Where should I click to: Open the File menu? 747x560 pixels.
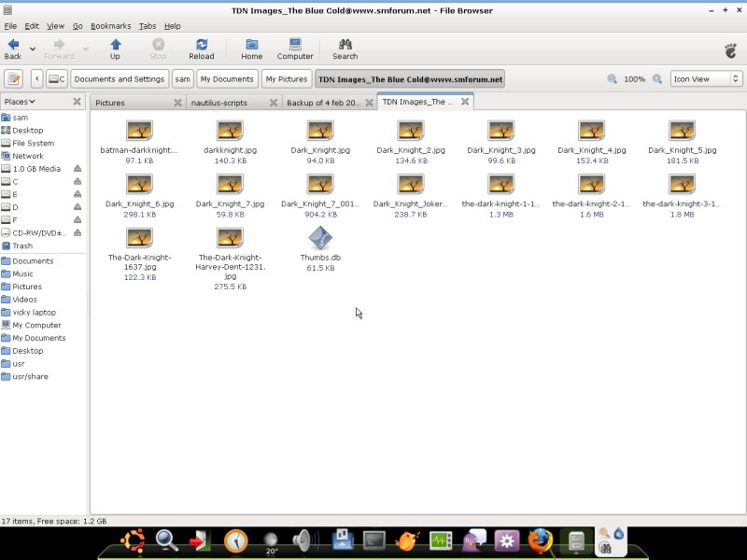point(10,26)
